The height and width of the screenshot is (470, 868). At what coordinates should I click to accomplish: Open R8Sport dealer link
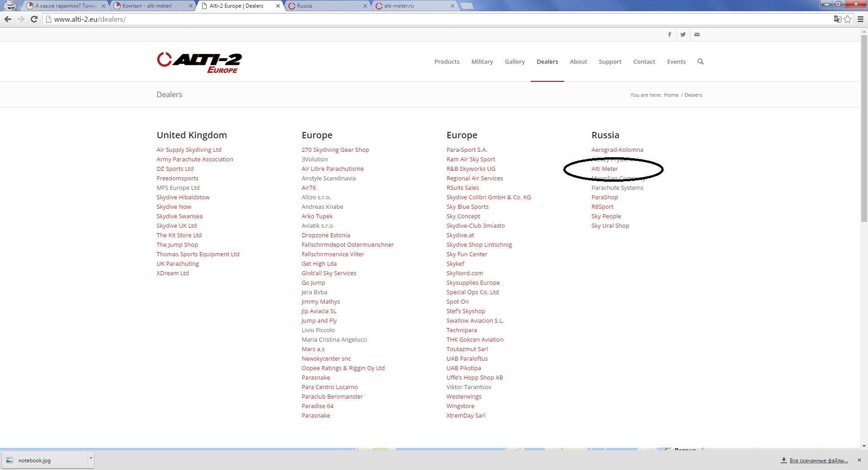pyautogui.click(x=602, y=207)
